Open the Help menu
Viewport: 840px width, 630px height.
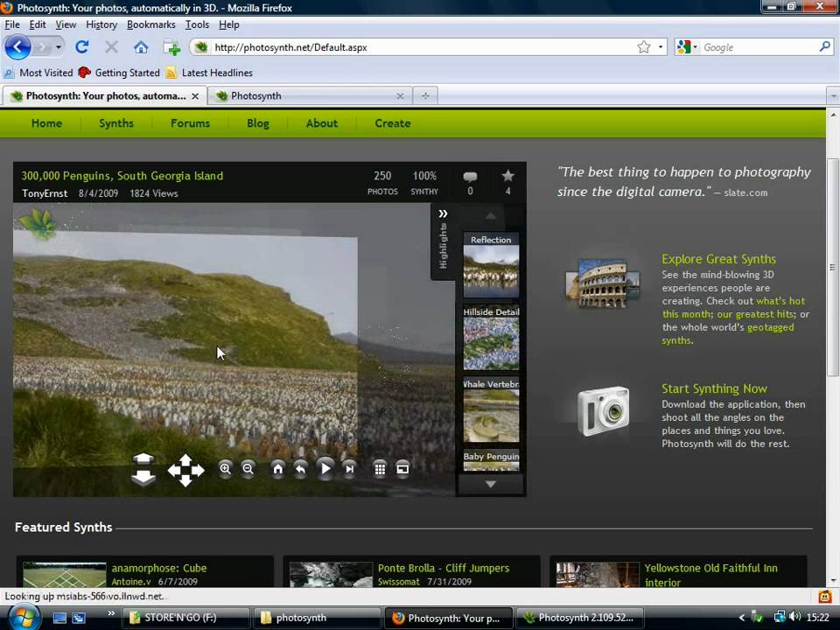coord(228,24)
